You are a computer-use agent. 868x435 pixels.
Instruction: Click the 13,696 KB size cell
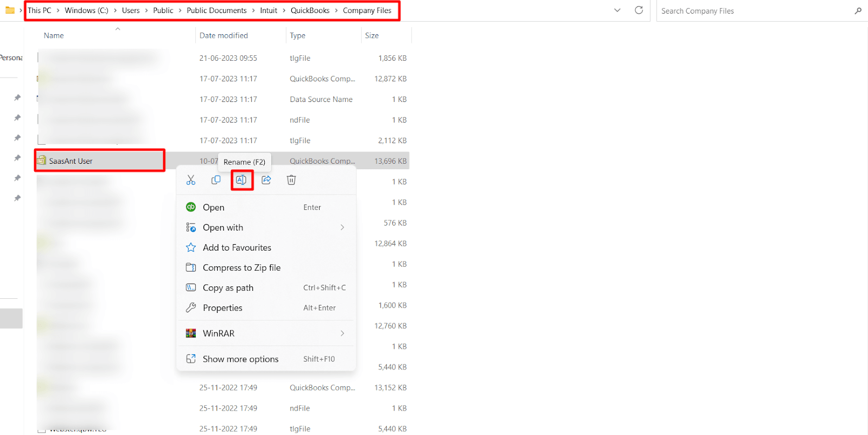click(x=390, y=161)
